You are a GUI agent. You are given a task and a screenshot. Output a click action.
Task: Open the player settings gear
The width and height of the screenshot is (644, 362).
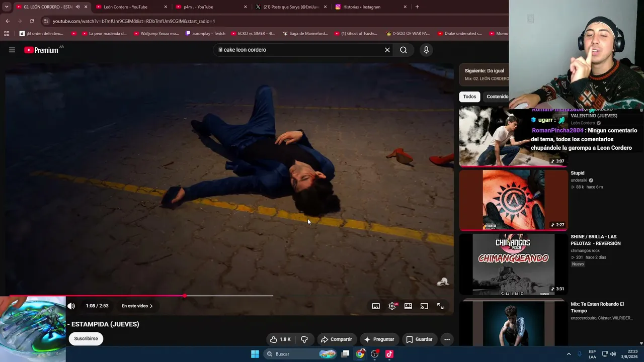coord(392,306)
